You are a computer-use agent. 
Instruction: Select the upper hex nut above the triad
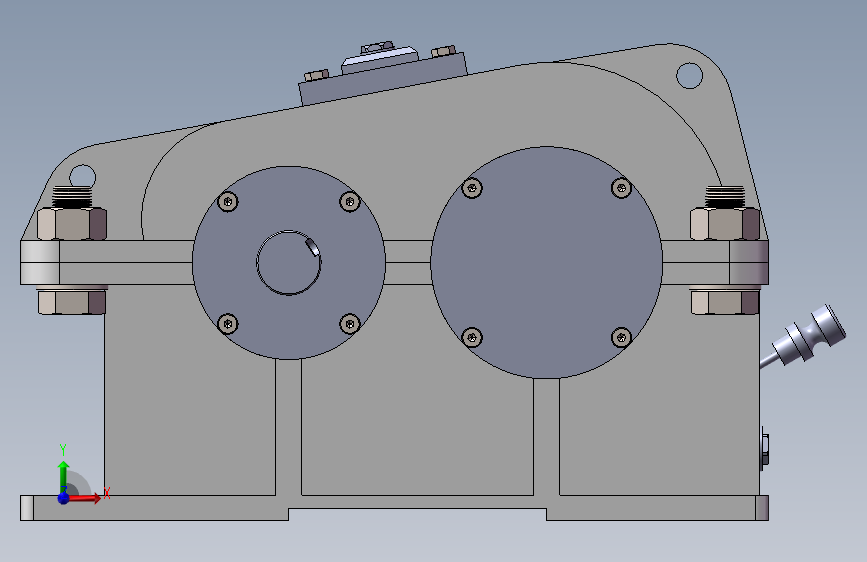pyautogui.click(x=72, y=223)
